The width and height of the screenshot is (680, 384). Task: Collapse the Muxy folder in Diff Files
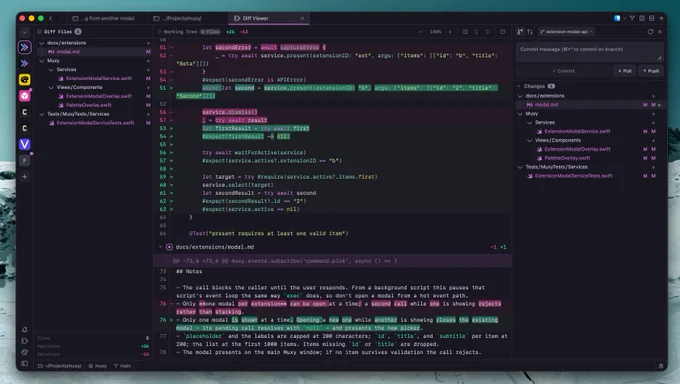(42, 61)
